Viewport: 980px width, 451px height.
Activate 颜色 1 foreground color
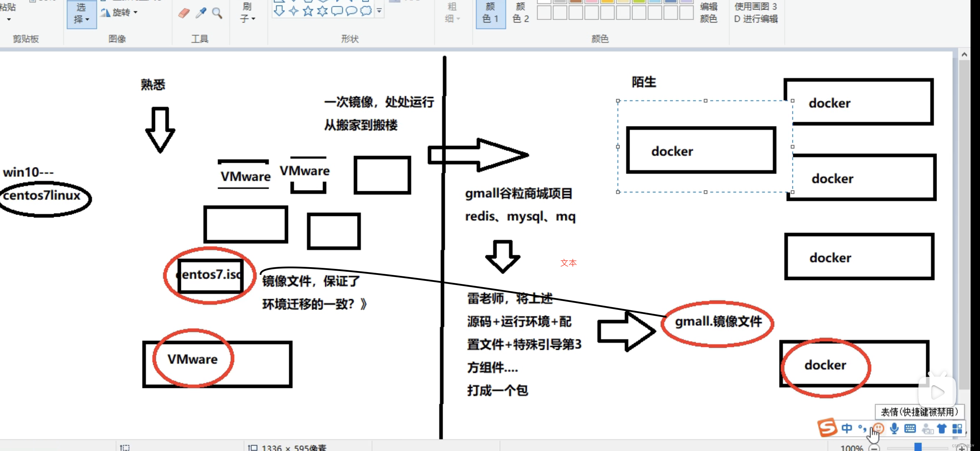(491, 14)
